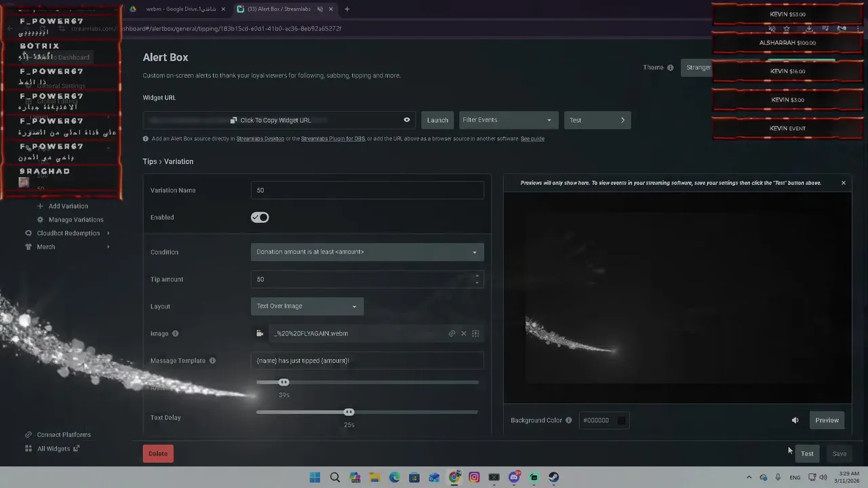
Task: Open the Test events menu arrow
Action: click(x=623, y=120)
